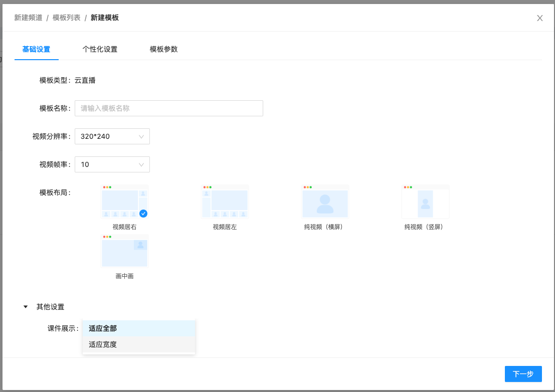Select the 纯视频（竖屏）layout option
555x392 pixels.
click(x=425, y=201)
